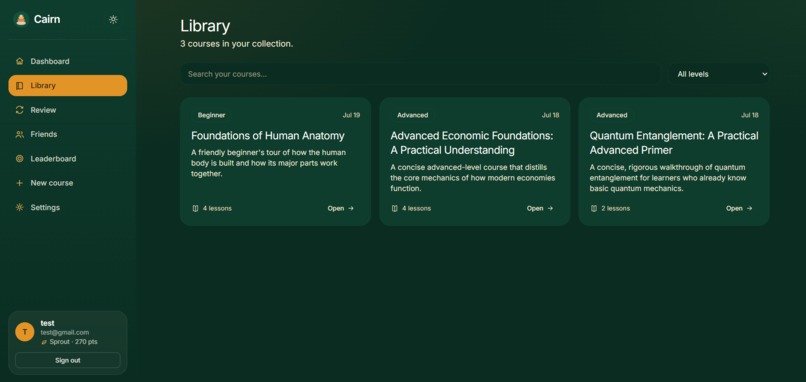Navigate to Leaderboard
Image resolution: width=806 pixels, height=382 pixels.
point(67,159)
